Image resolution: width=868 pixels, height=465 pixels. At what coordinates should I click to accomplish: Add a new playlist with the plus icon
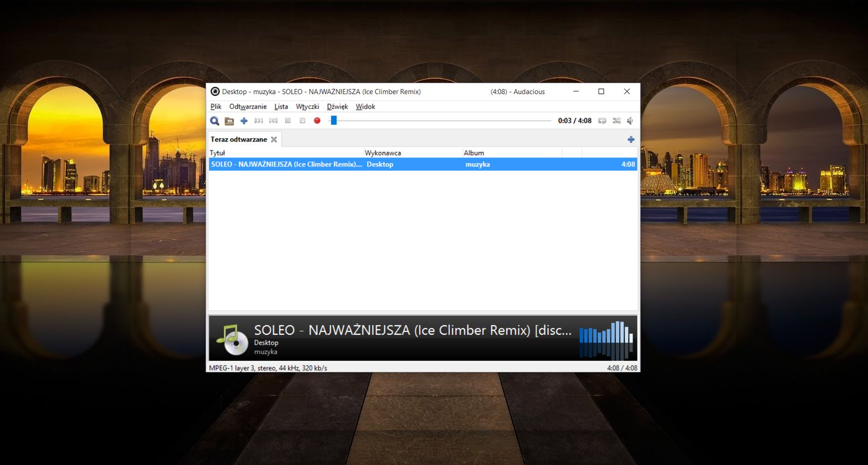tap(631, 139)
